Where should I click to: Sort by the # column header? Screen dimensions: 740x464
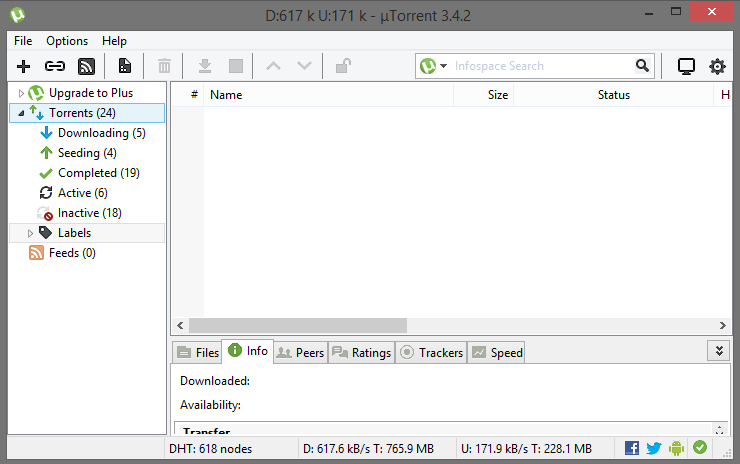(194, 95)
